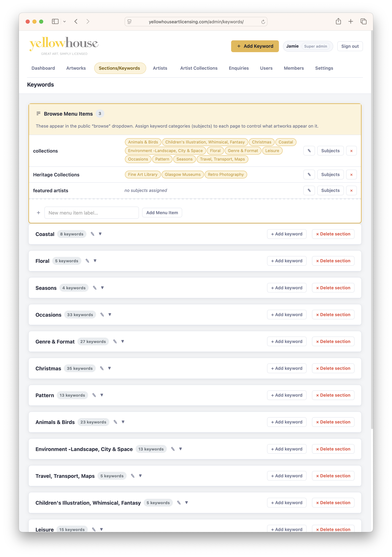Click the Add Keyword button in header
This screenshot has height=557, width=392.
[255, 46]
